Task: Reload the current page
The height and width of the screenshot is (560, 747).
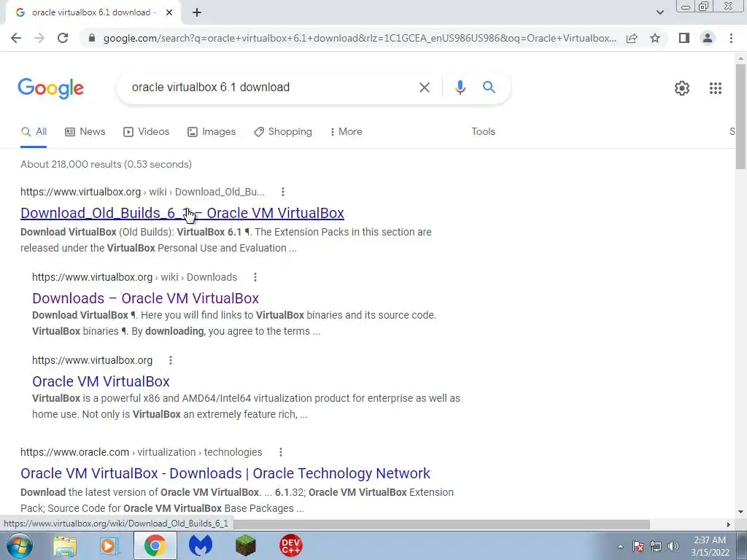Action: 63,38
